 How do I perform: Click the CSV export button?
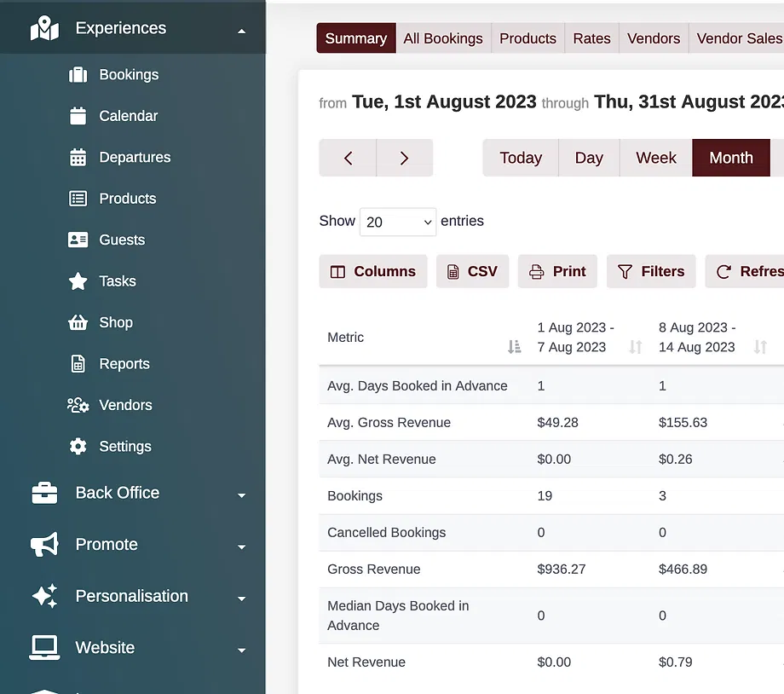tap(472, 272)
